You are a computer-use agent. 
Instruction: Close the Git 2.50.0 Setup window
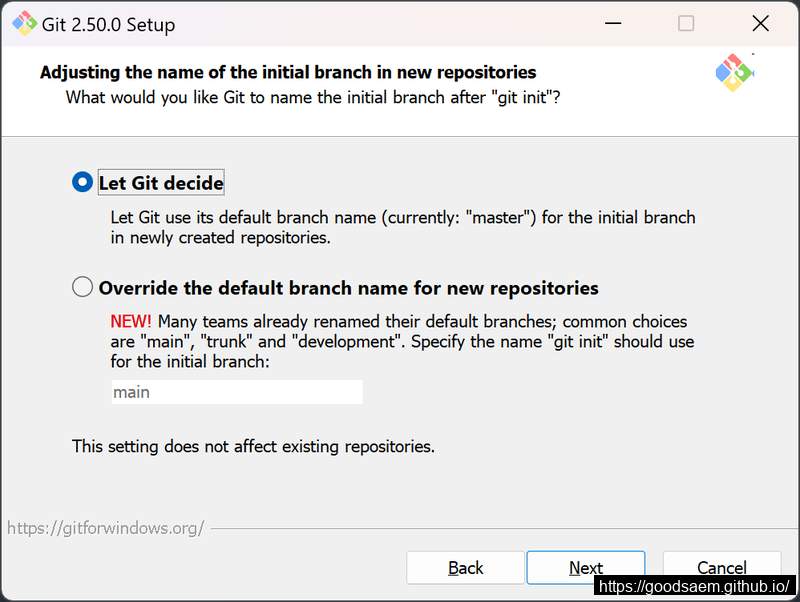click(760, 23)
